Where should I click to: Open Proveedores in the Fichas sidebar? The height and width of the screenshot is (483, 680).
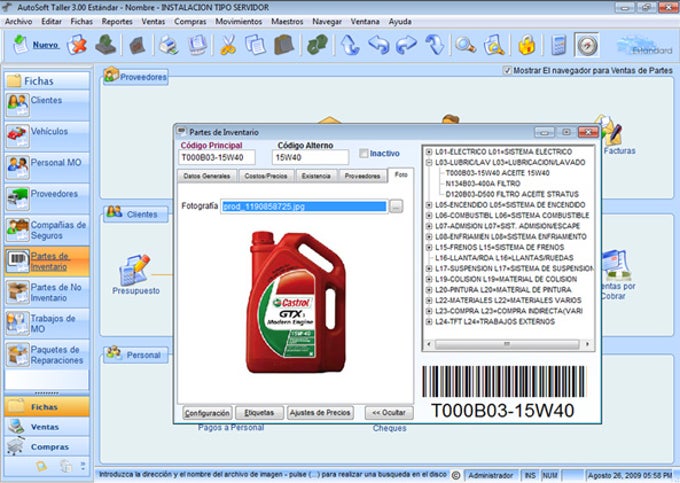point(47,199)
